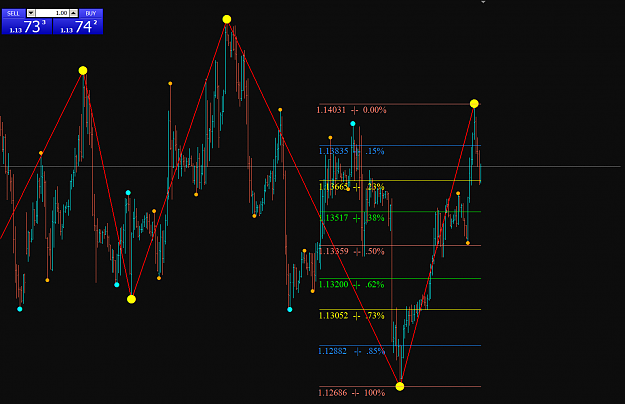
Task: Click the buy price tile 1.13 74
Action: (78, 27)
